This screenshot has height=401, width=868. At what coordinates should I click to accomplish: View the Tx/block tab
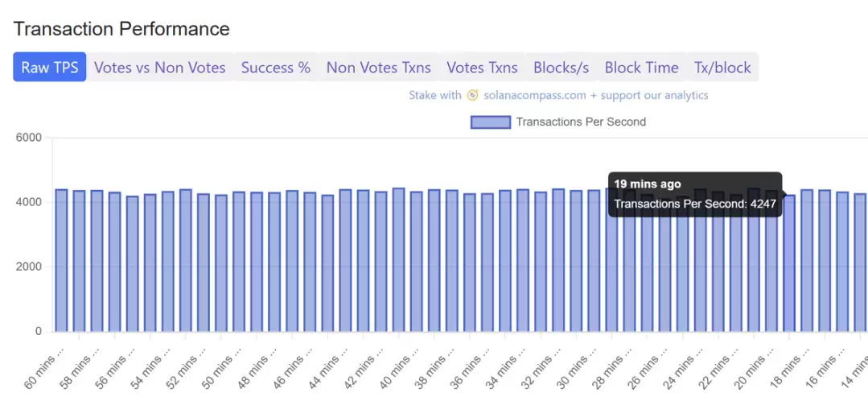click(x=722, y=68)
